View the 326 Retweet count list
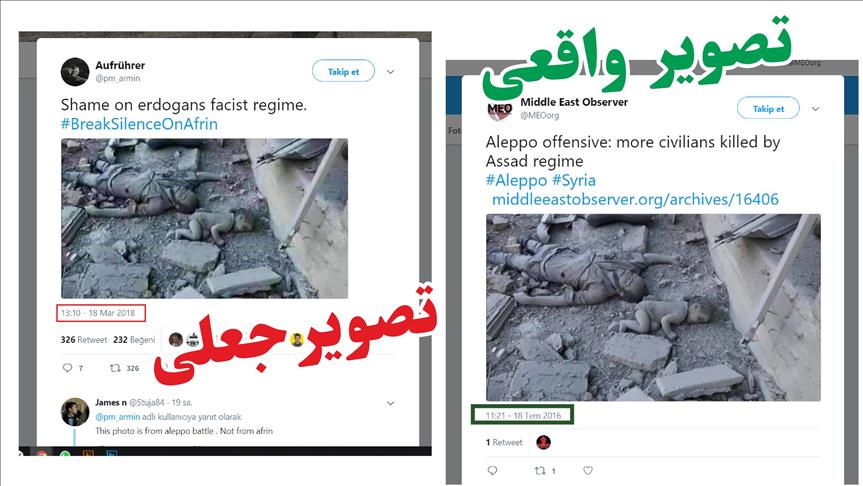 [84, 340]
